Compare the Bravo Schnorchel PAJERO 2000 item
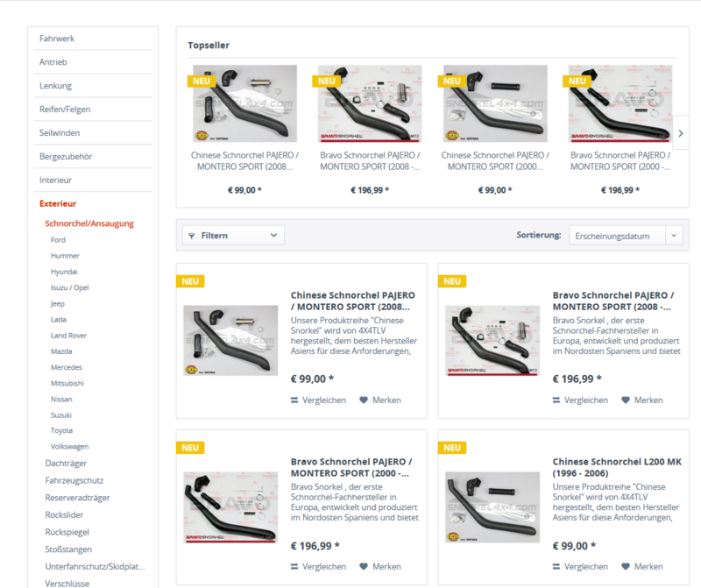This screenshot has width=701, height=588. (x=318, y=567)
